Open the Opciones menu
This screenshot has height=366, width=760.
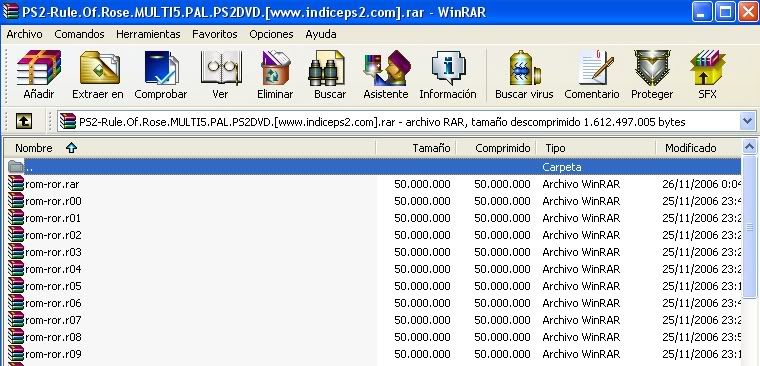[x=271, y=34]
